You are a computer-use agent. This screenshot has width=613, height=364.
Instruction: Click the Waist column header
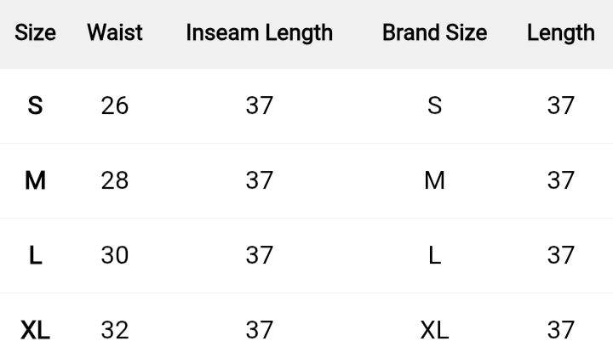click(x=115, y=33)
